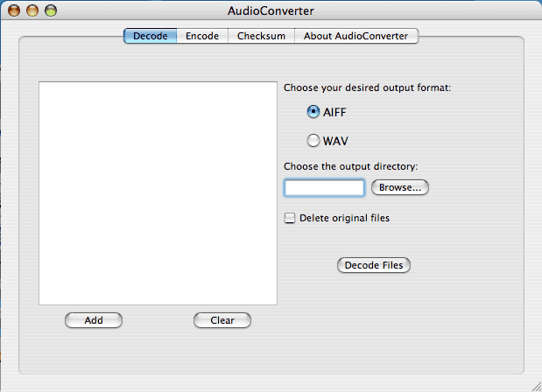This screenshot has width=542, height=392.
Task: Choose WAV as output format
Action: 313,140
